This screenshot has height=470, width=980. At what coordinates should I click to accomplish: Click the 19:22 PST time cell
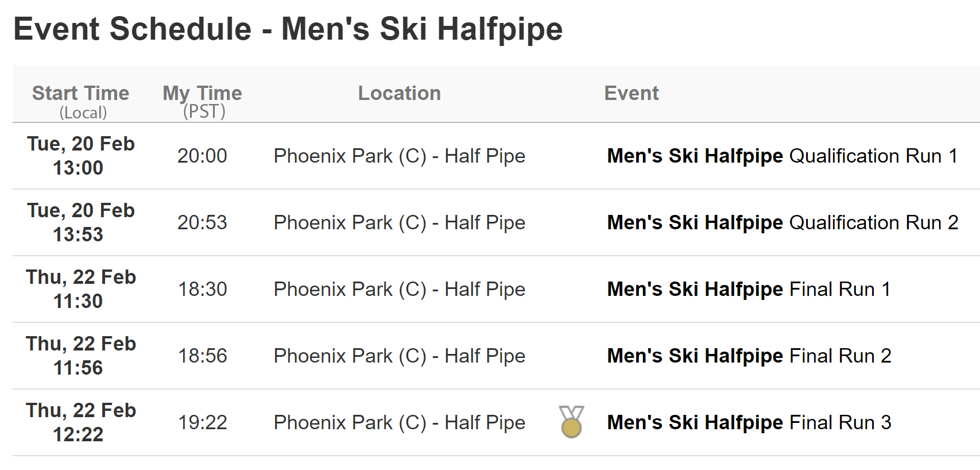202,422
